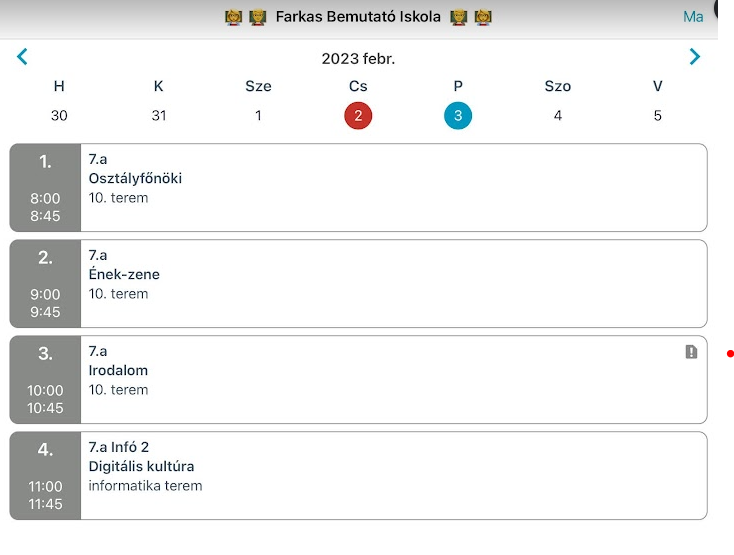Click the teacher emoji left of school name
Image resolution: width=734 pixels, height=555 pixels.
click(257, 17)
